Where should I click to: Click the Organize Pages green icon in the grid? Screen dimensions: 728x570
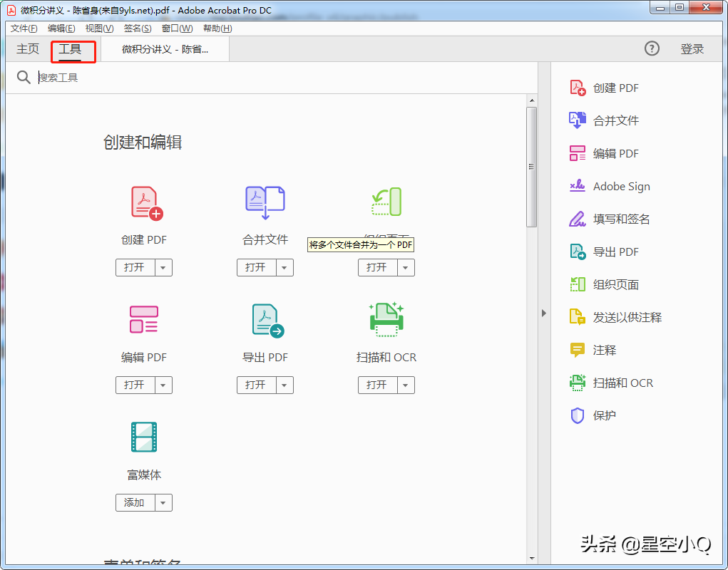tap(386, 202)
